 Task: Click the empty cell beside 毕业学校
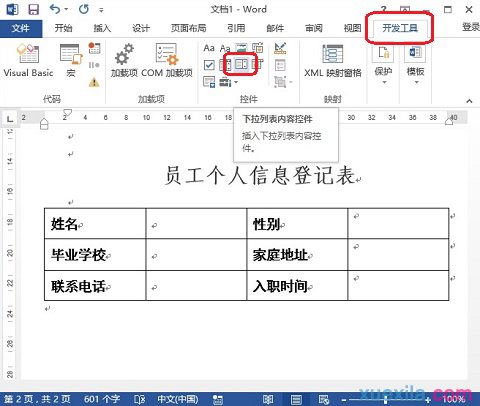(x=196, y=254)
